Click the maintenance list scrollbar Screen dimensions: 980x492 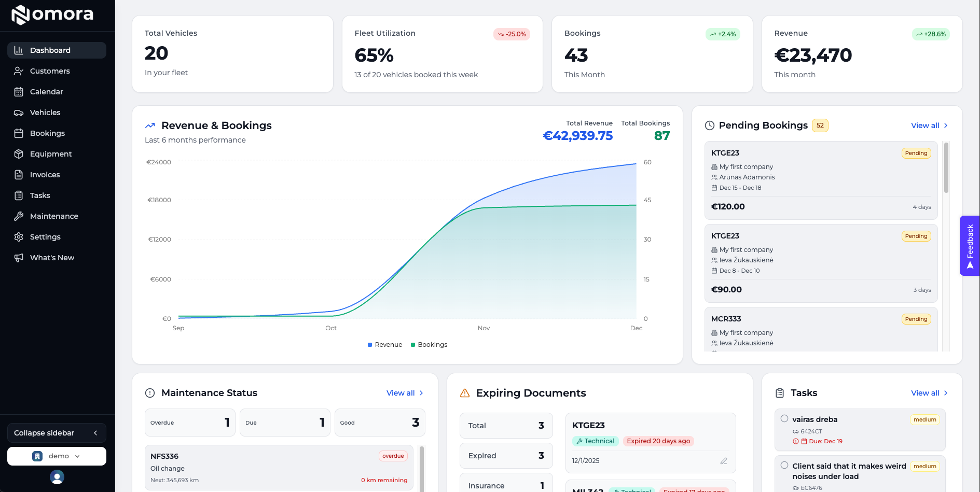click(422, 469)
